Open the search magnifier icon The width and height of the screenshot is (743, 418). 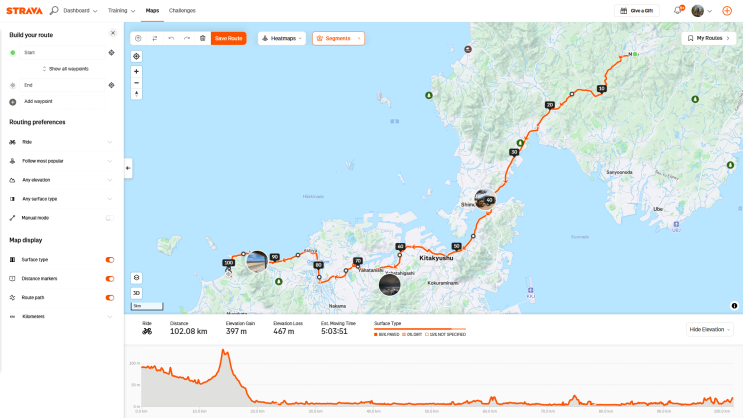[x=54, y=10]
